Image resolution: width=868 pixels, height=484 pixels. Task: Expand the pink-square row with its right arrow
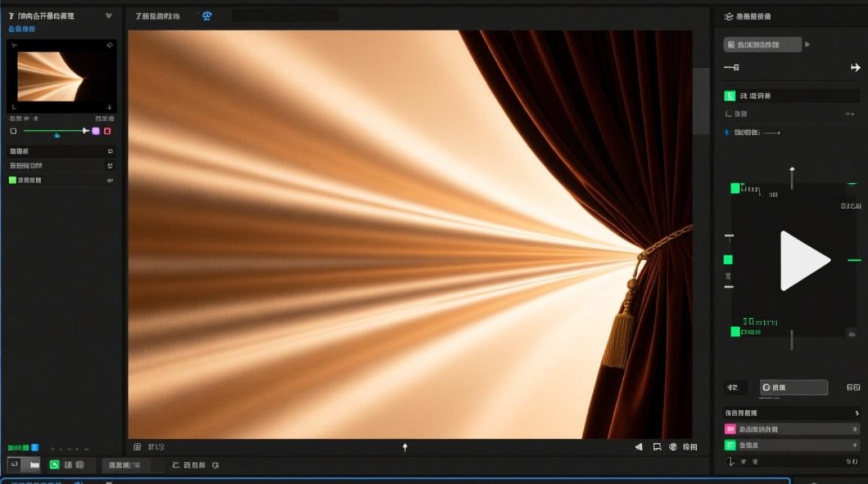point(856,429)
